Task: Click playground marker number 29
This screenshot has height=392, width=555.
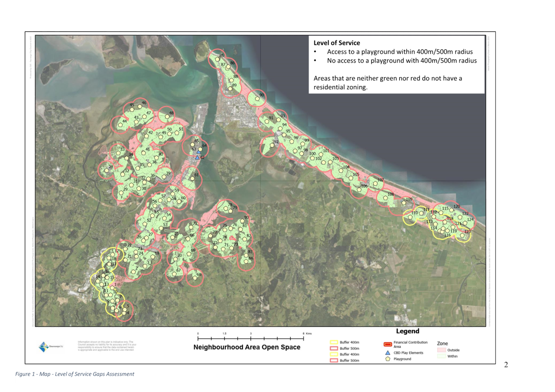Action: (x=120, y=193)
